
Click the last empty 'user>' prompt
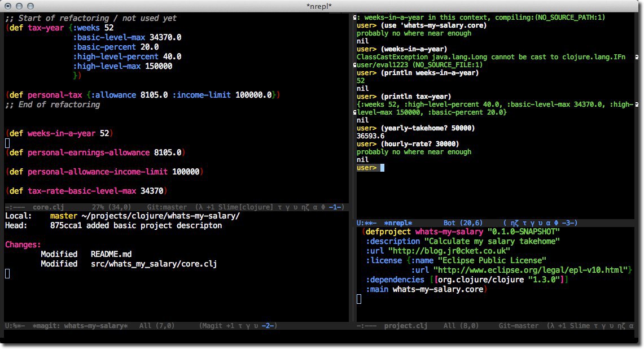(x=366, y=168)
